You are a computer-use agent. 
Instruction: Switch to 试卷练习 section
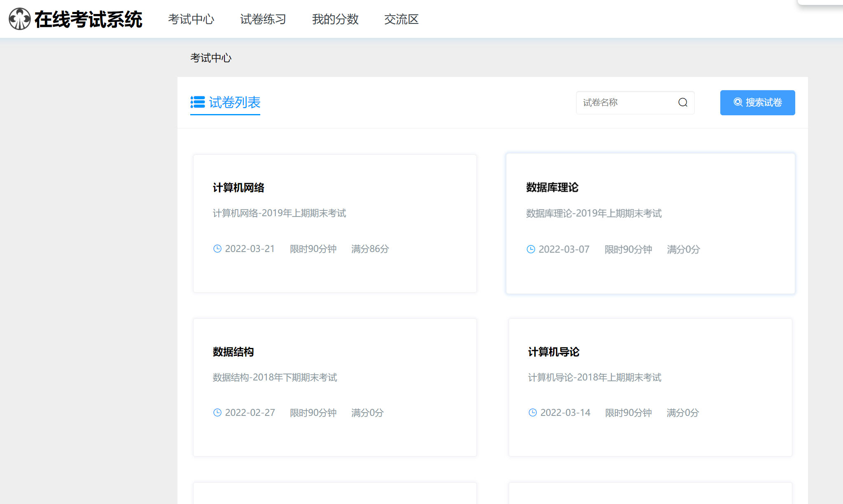point(263,19)
